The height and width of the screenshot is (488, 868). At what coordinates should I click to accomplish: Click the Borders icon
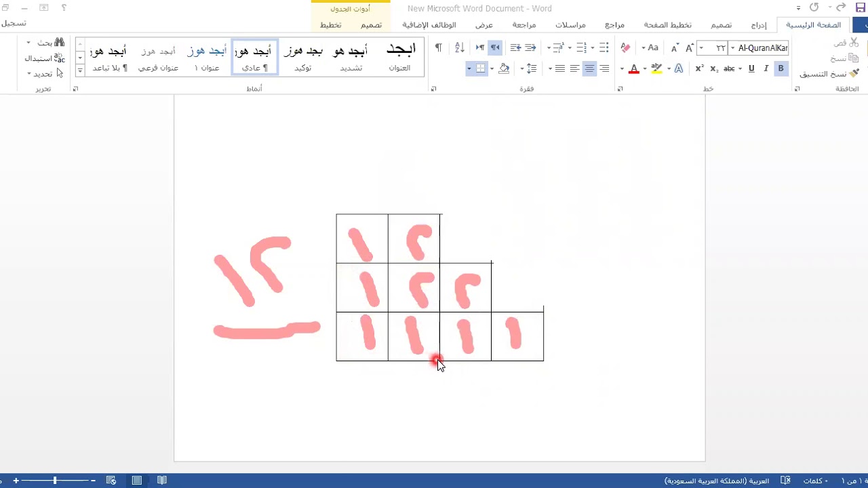pyautogui.click(x=481, y=68)
